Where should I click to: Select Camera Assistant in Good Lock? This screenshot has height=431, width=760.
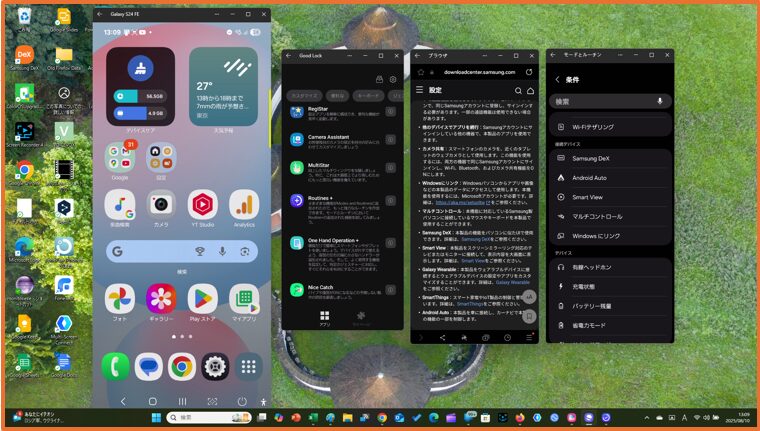tap(342, 140)
